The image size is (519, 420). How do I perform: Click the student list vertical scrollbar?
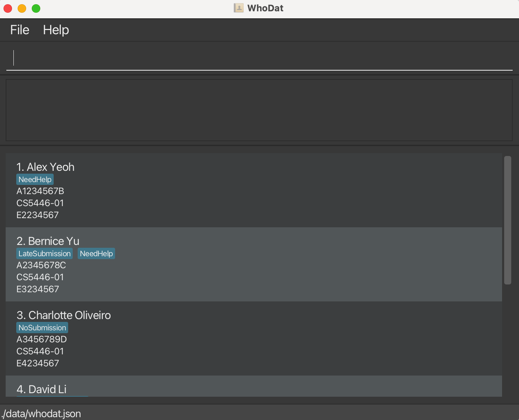tap(507, 220)
